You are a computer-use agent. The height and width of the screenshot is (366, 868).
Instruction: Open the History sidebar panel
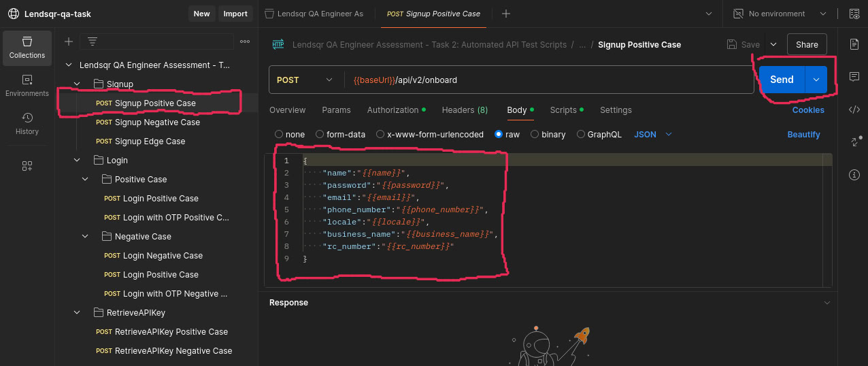click(x=27, y=124)
